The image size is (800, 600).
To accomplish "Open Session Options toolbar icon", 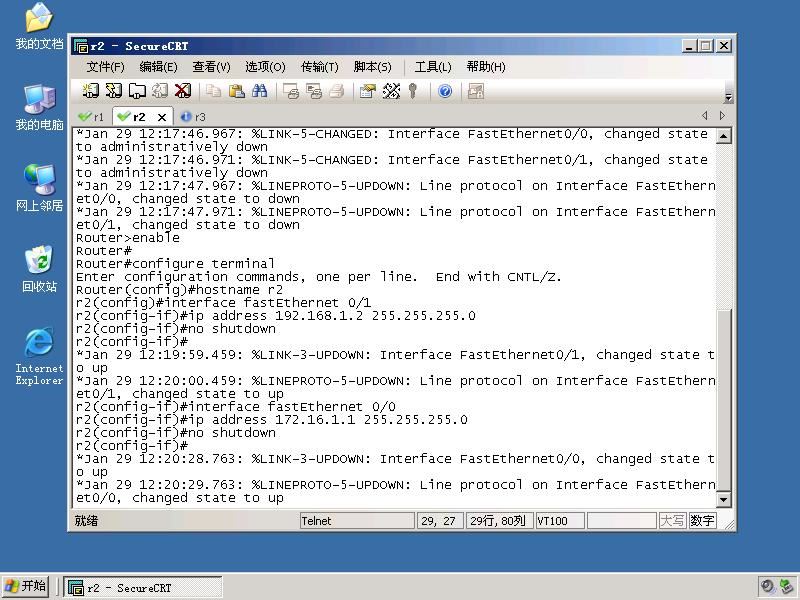I will [367, 91].
